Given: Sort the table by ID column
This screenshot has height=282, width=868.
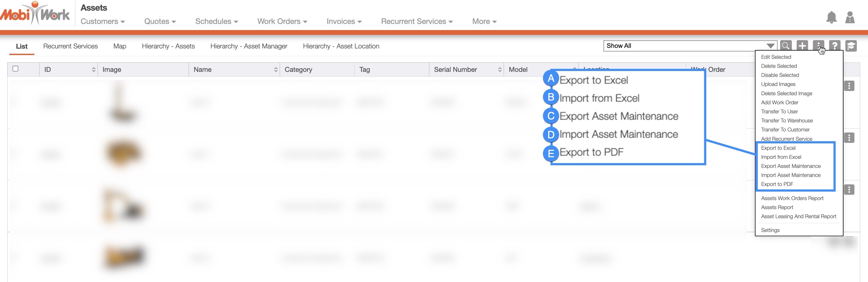Looking at the screenshot, I should click(x=93, y=70).
